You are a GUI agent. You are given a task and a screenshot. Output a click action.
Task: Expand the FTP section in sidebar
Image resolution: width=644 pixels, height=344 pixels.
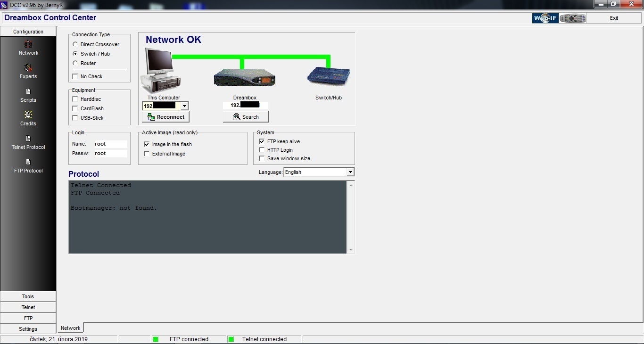tap(28, 318)
